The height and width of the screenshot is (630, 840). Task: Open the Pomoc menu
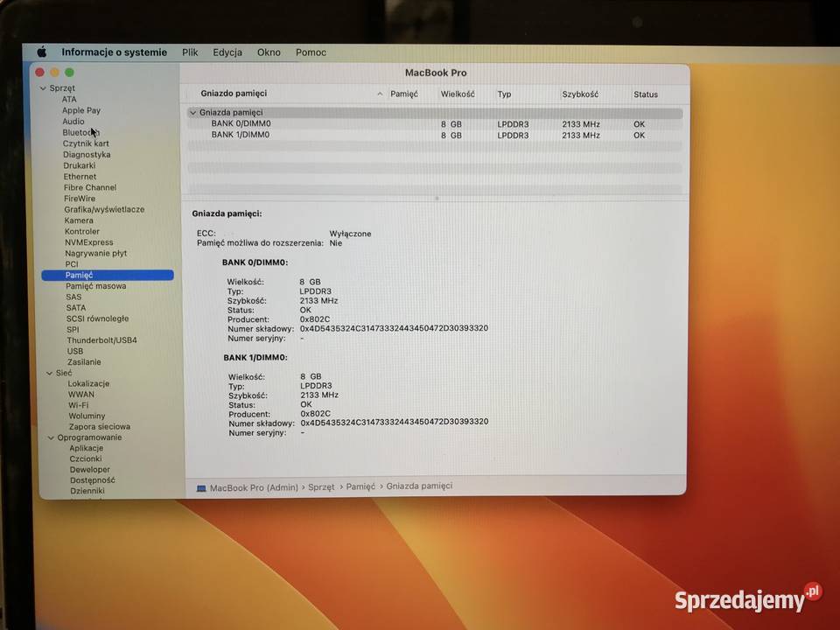point(311,52)
